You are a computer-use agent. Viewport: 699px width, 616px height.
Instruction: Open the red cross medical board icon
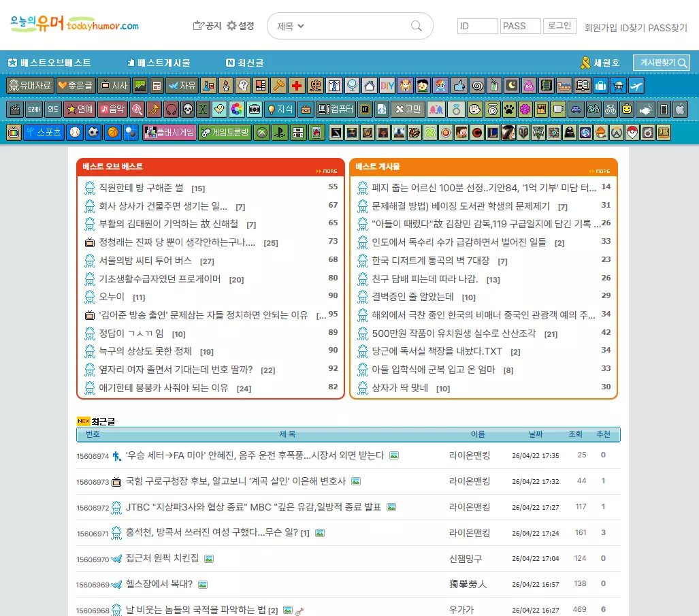[297, 86]
